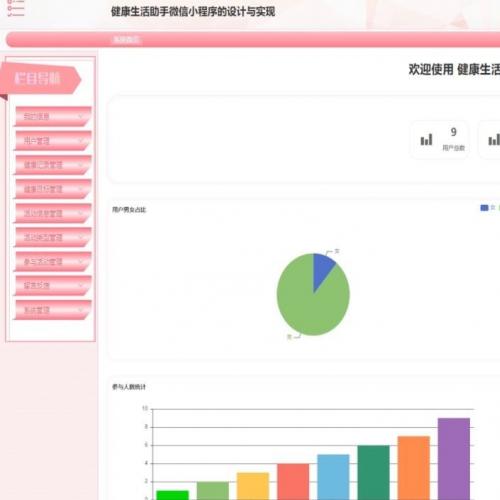
Task: Expand the 系统管理 sidebar menu
Action: tap(53, 310)
